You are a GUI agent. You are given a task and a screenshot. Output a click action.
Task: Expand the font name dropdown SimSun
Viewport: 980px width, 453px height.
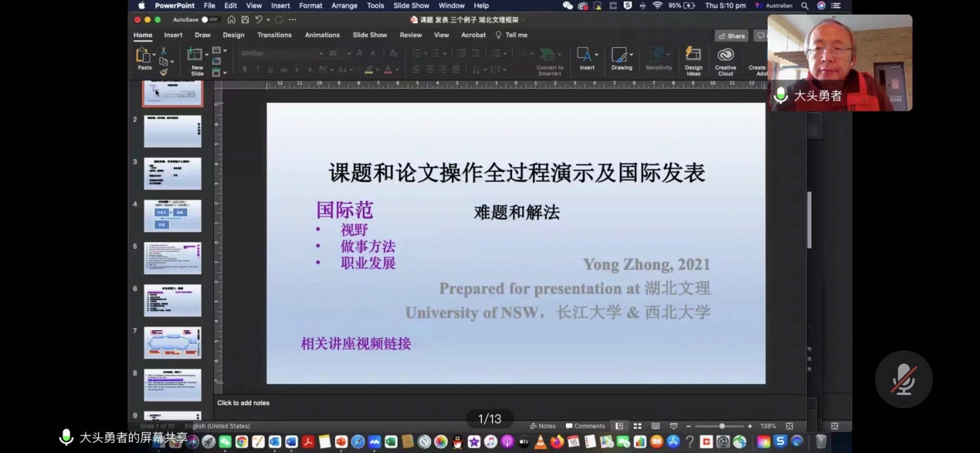[x=321, y=53]
